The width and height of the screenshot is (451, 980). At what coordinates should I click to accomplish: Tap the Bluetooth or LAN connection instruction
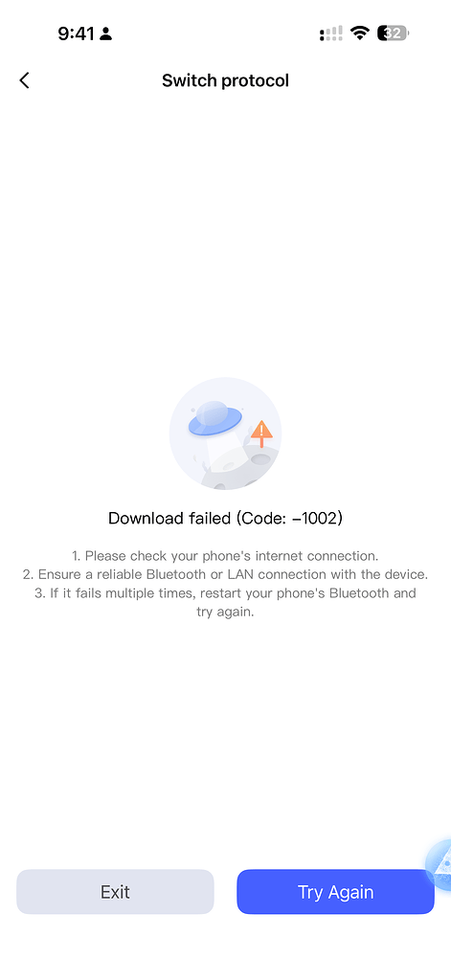[225, 574]
